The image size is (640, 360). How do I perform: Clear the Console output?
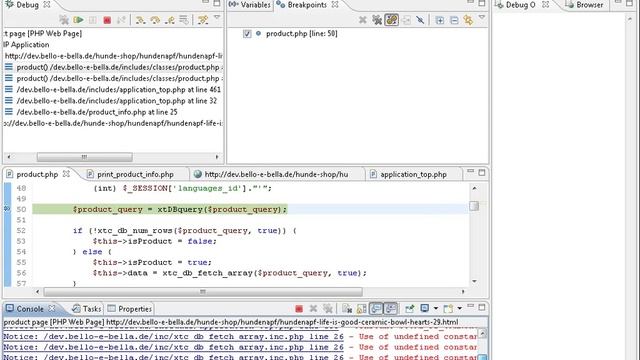pyautogui.click(x=347, y=309)
